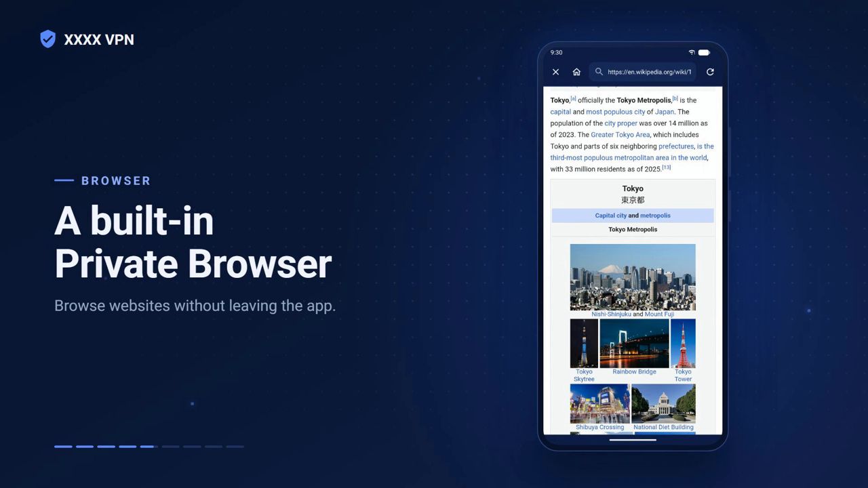Open the Tokyo Skytree photo thumbnail

coord(584,344)
